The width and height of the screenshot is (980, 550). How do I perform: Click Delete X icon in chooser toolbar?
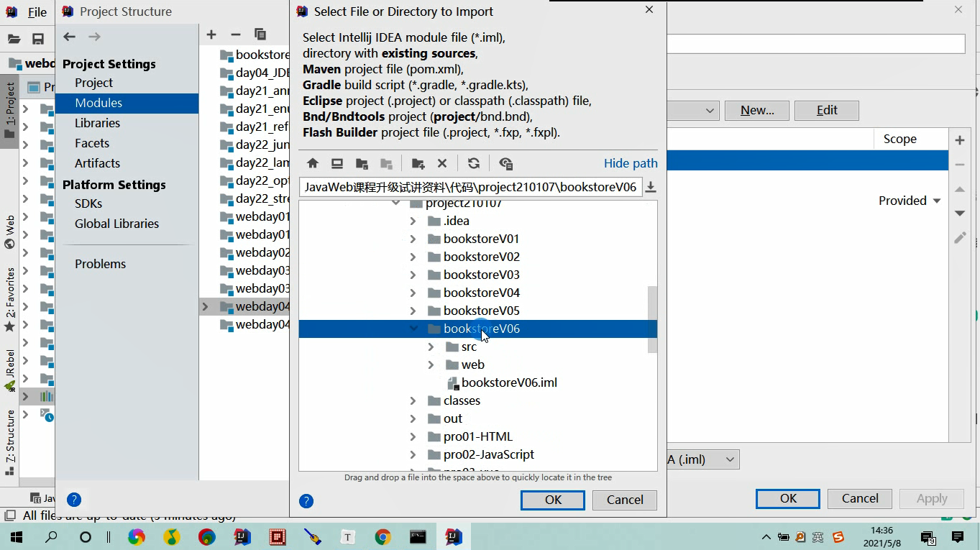coord(442,163)
